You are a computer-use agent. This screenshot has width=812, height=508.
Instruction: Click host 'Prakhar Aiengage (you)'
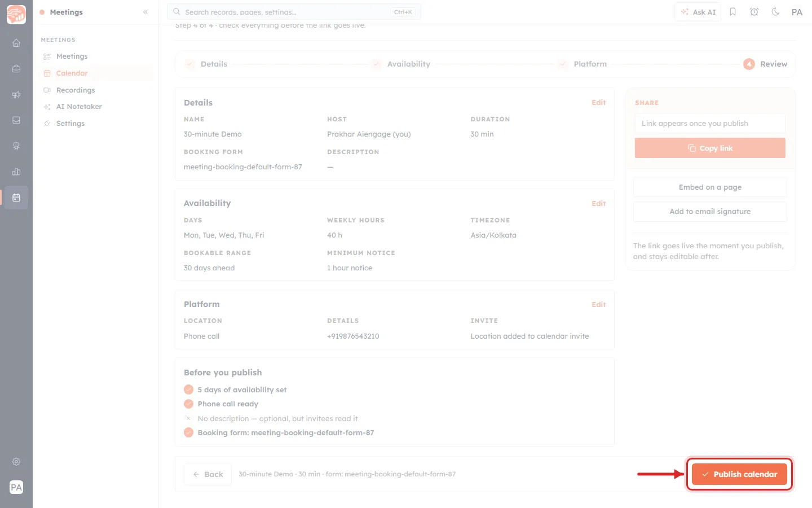coord(369,134)
